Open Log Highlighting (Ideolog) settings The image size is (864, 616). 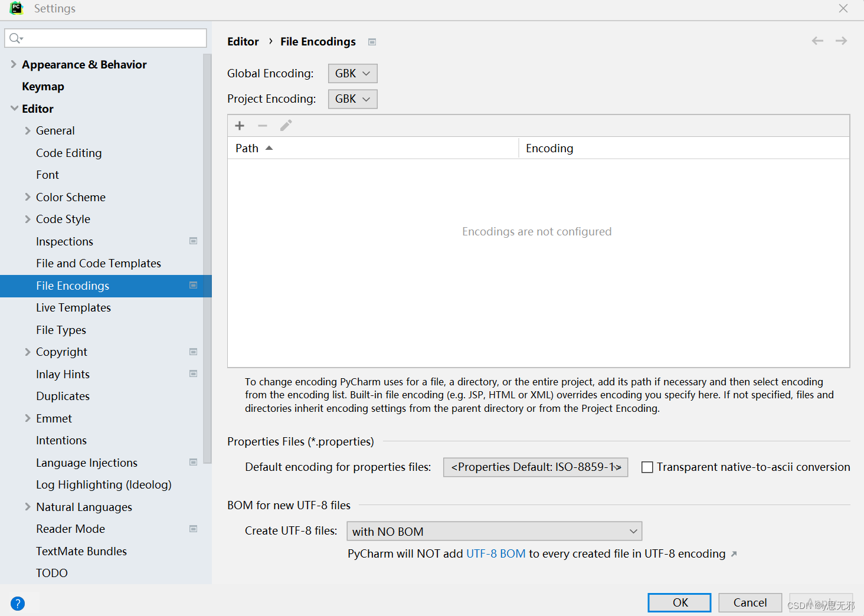(104, 484)
